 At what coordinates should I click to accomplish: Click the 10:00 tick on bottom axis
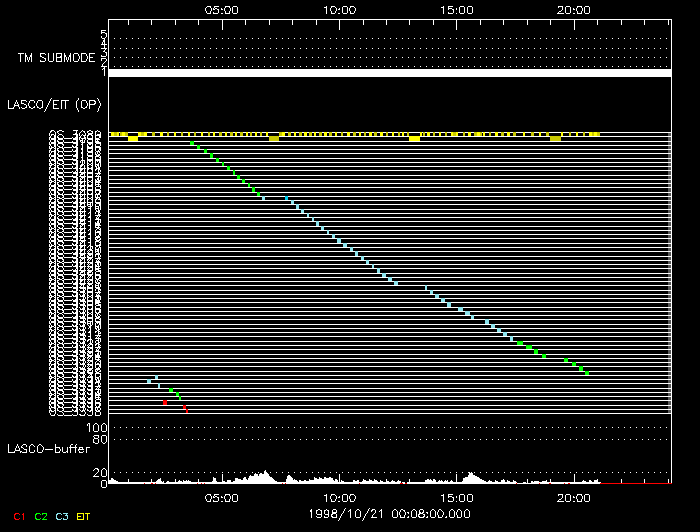tap(341, 497)
